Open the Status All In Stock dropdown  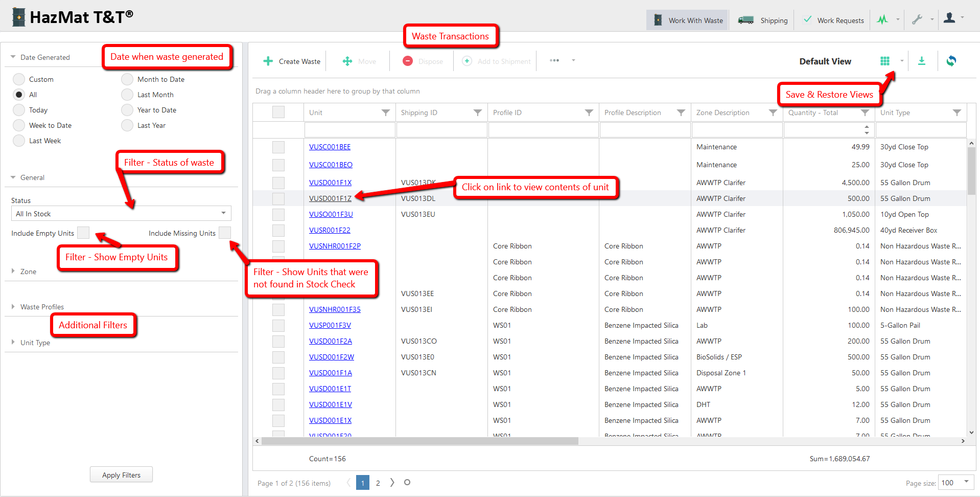click(121, 213)
